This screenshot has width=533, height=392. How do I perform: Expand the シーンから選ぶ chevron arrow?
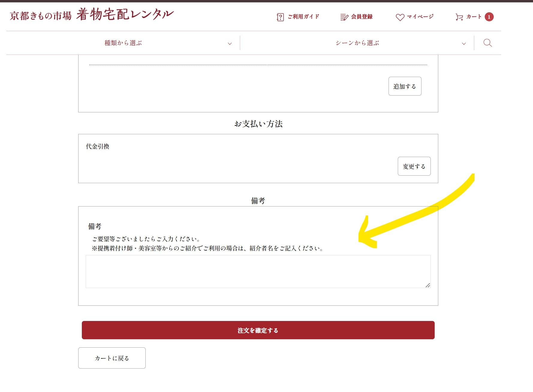point(464,43)
